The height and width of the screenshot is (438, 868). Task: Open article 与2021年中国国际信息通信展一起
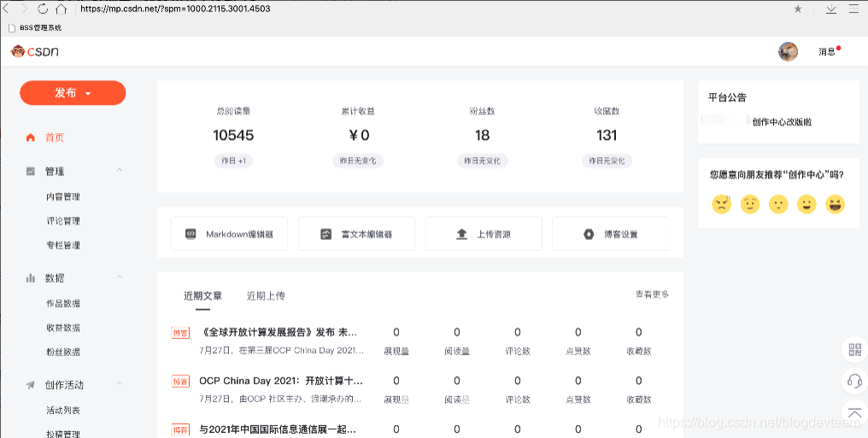click(x=278, y=429)
